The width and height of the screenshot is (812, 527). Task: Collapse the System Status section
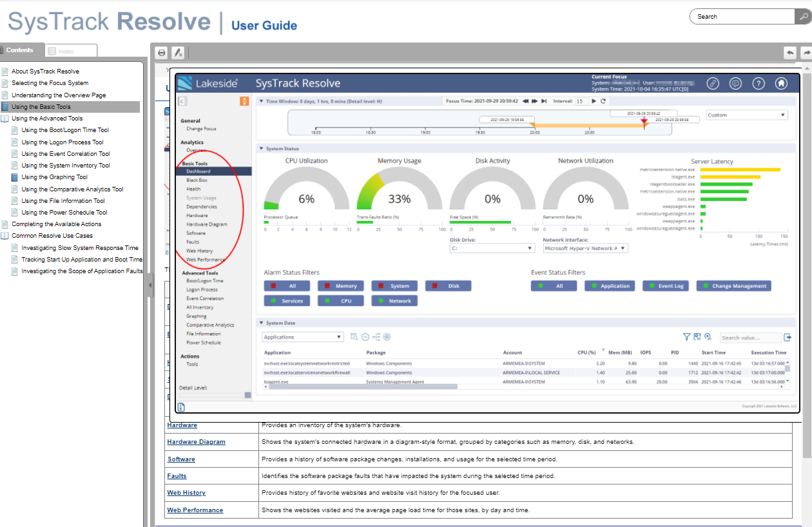tap(260, 149)
